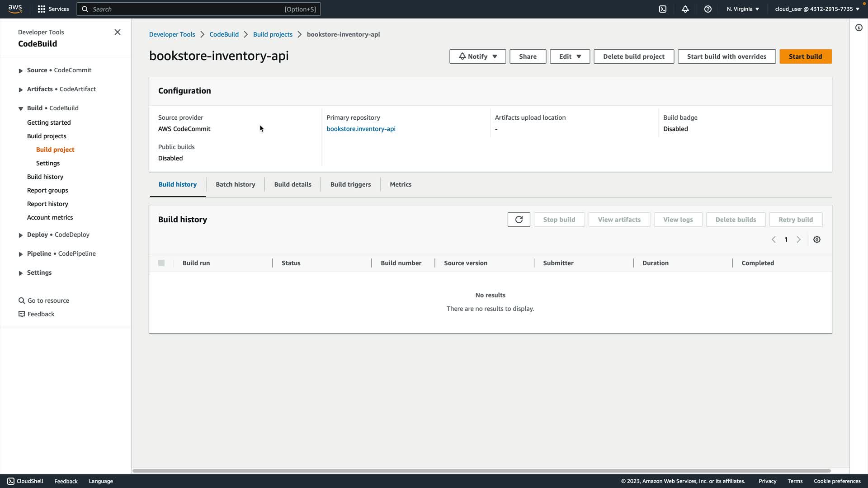Open table preferences gear icon
The width and height of the screenshot is (868, 488).
817,239
